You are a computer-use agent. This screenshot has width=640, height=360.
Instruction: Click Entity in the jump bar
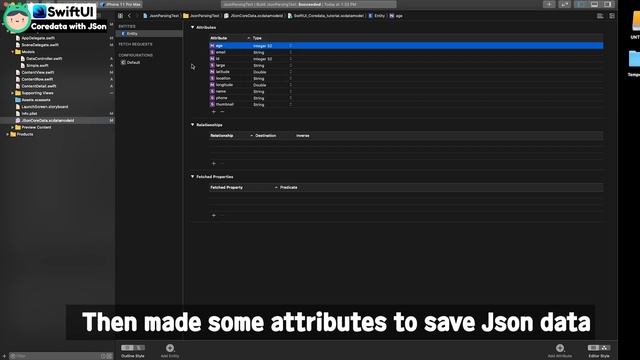pyautogui.click(x=377, y=16)
